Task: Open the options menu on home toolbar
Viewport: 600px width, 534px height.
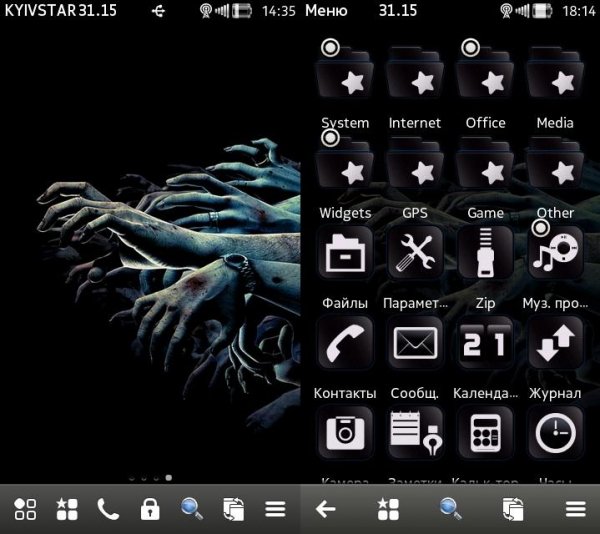Action: pos(275,509)
